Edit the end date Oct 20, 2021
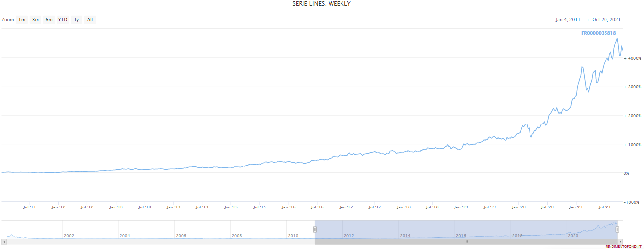The width and height of the screenshot is (644, 249). [x=606, y=20]
